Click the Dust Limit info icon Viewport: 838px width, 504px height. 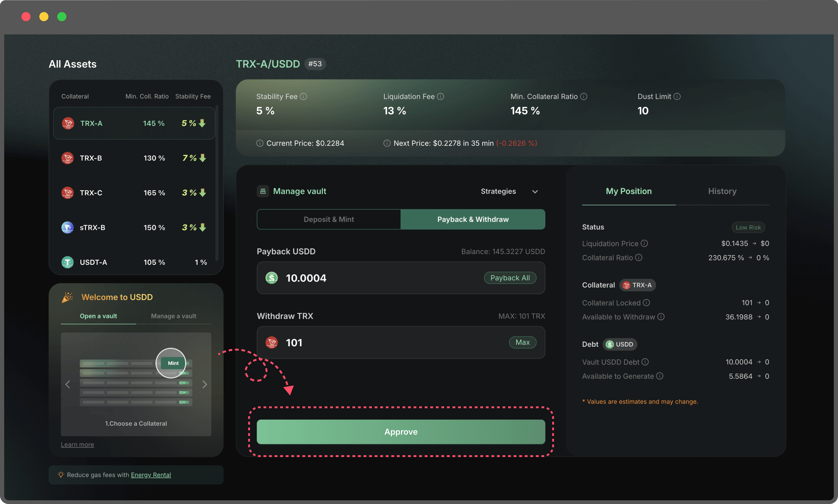point(677,96)
